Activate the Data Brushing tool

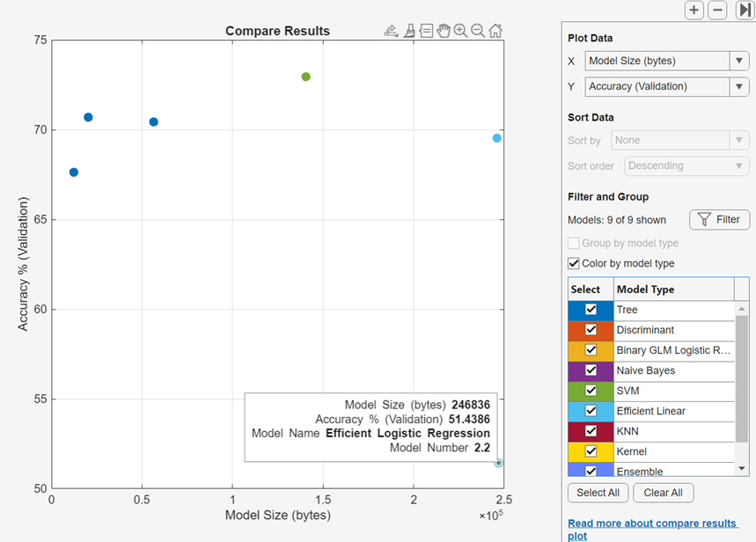[x=409, y=30]
